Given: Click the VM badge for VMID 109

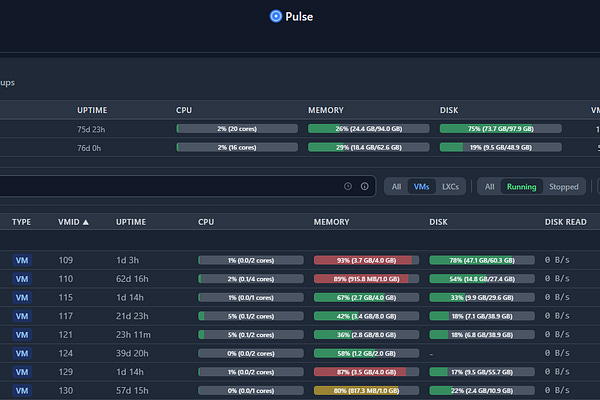Looking at the screenshot, I should 22,260.
